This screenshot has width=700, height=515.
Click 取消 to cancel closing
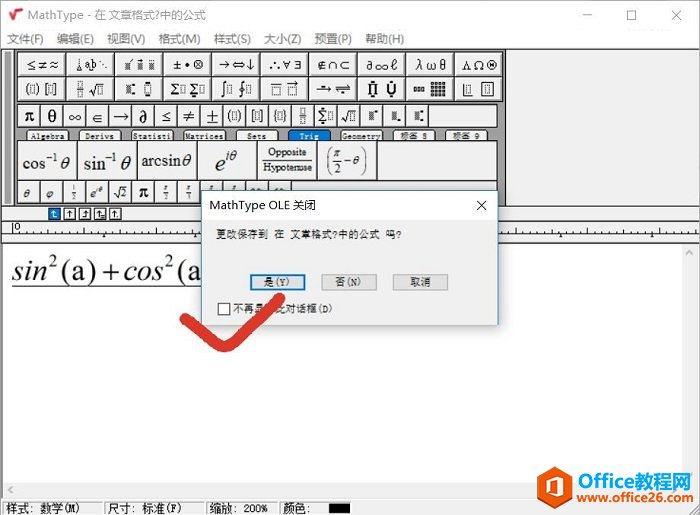pyautogui.click(x=420, y=282)
